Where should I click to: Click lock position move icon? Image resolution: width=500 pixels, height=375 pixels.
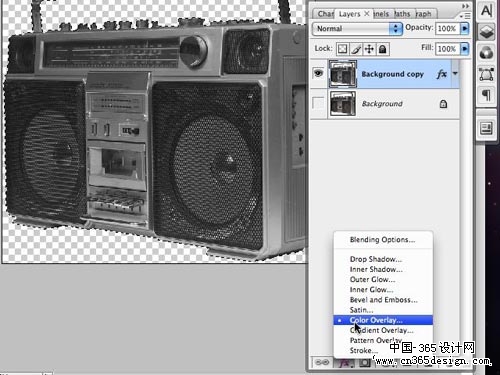[369, 49]
